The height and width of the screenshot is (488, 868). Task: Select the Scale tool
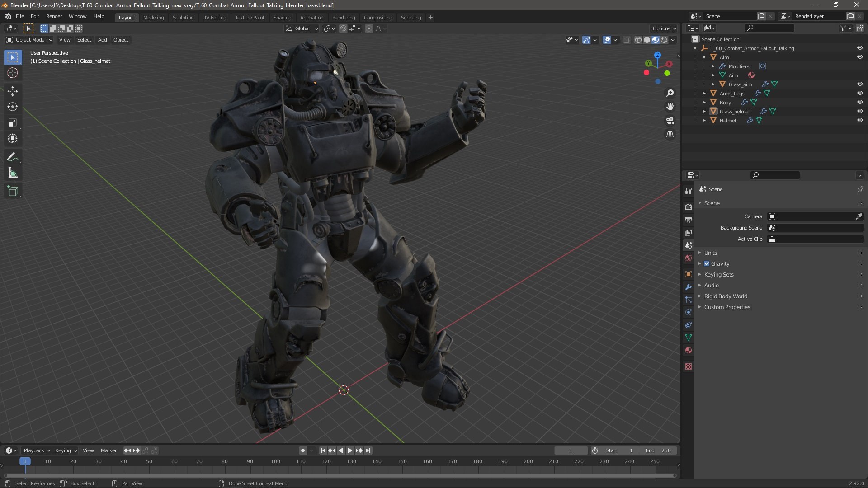[13, 122]
